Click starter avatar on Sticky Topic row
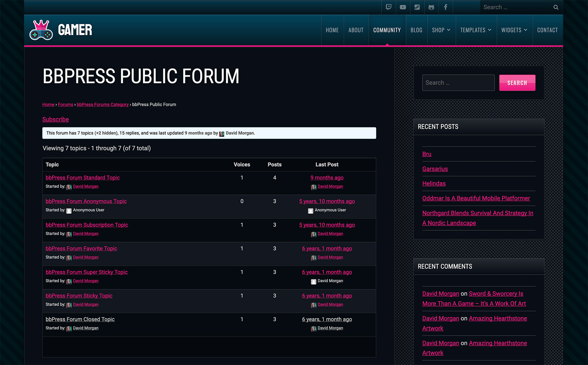588x365 pixels. [69, 305]
